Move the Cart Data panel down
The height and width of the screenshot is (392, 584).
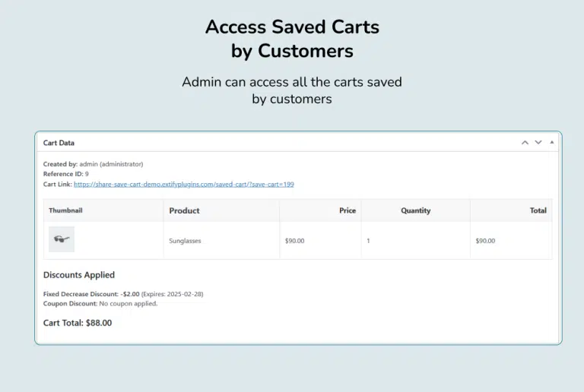[x=538, y=142]
